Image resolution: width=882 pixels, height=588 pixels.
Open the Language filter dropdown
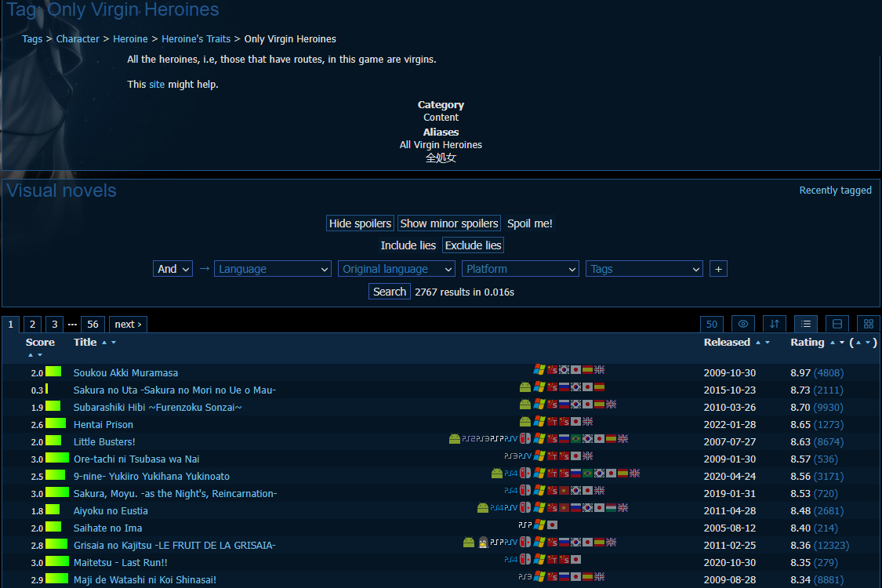[x=272, y=269]
